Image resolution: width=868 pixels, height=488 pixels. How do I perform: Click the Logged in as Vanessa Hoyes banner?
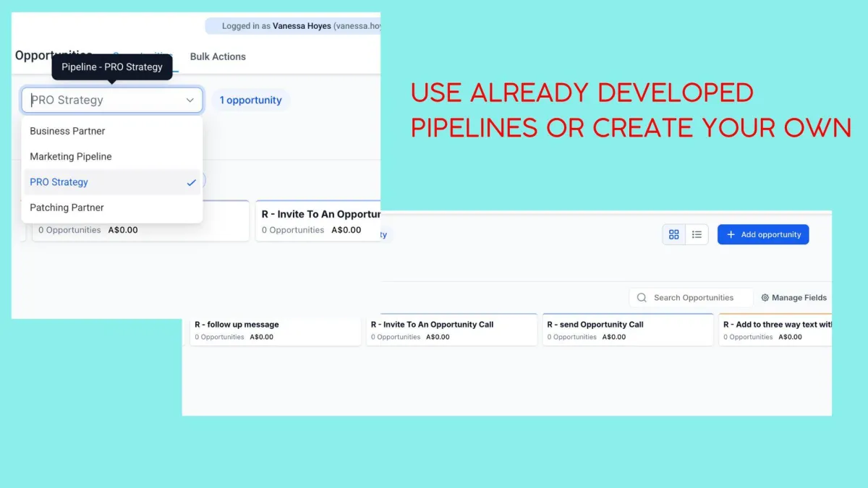tap(293, 26)
